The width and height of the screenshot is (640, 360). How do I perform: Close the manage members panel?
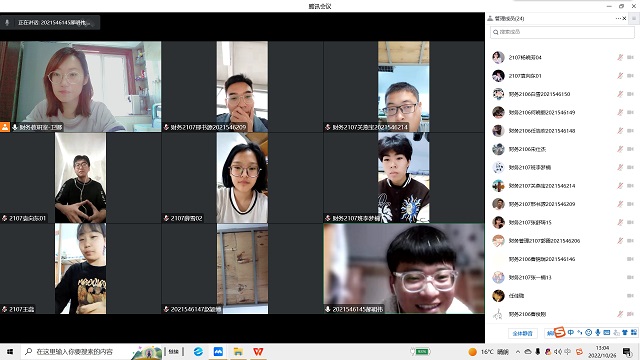coord(624,18)
